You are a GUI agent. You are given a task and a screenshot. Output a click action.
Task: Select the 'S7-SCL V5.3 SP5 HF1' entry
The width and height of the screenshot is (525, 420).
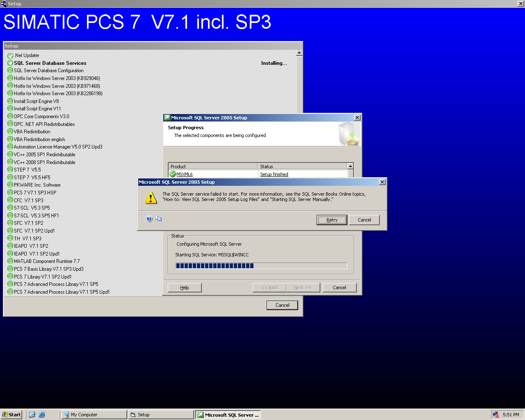[37, 216]
